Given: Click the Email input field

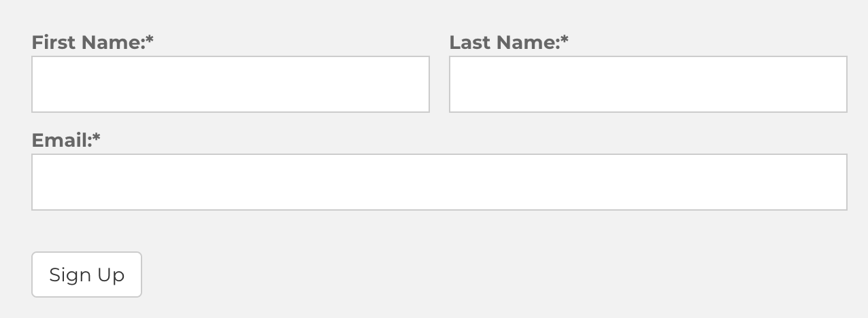Looking at the screenshot, I should 439,182.
